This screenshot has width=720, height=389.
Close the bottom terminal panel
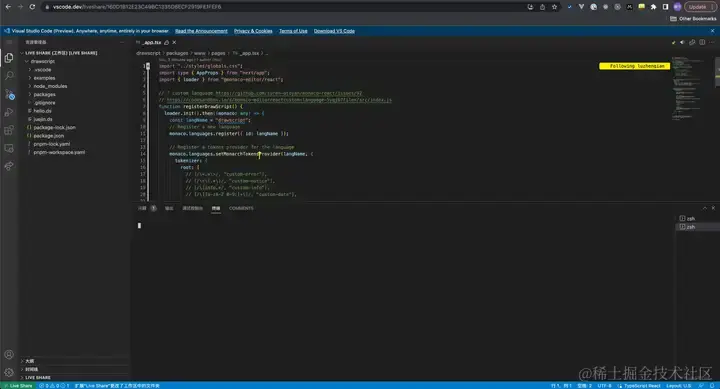(x=713, y=208)
